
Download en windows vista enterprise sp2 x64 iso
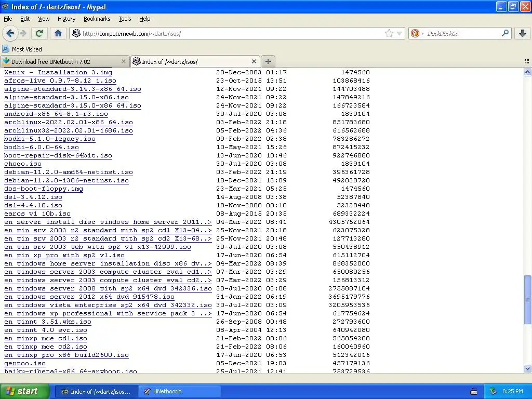(108, 305)
